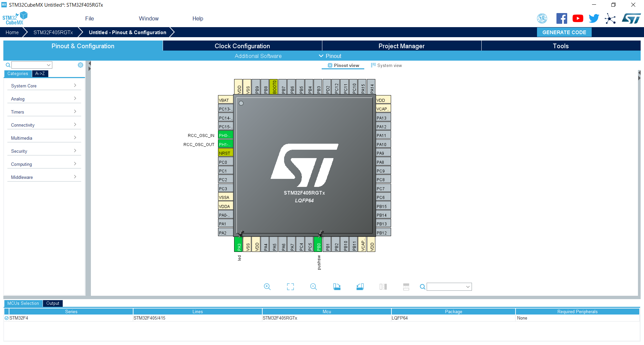
Task: Click the zoom in magnifier icon
Action: click(267, 287)
